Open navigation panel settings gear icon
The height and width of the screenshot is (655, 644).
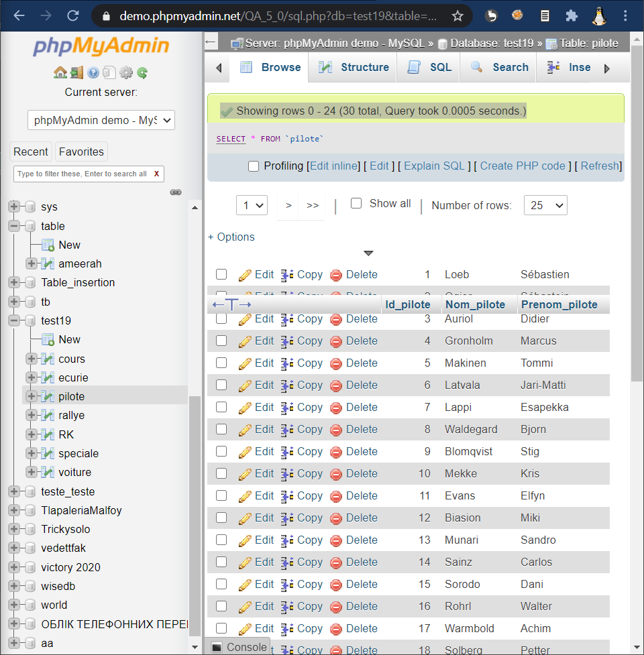(x=126, y=72)
